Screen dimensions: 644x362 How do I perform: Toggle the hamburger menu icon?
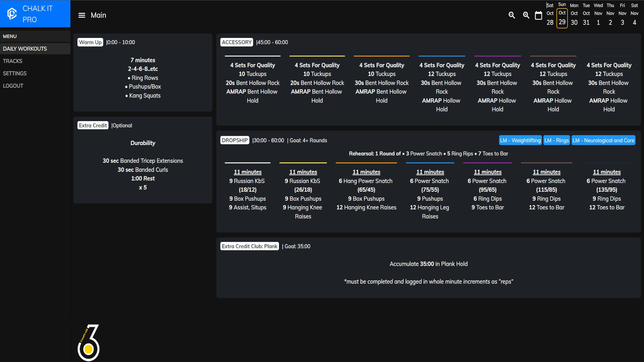(82, 15)
